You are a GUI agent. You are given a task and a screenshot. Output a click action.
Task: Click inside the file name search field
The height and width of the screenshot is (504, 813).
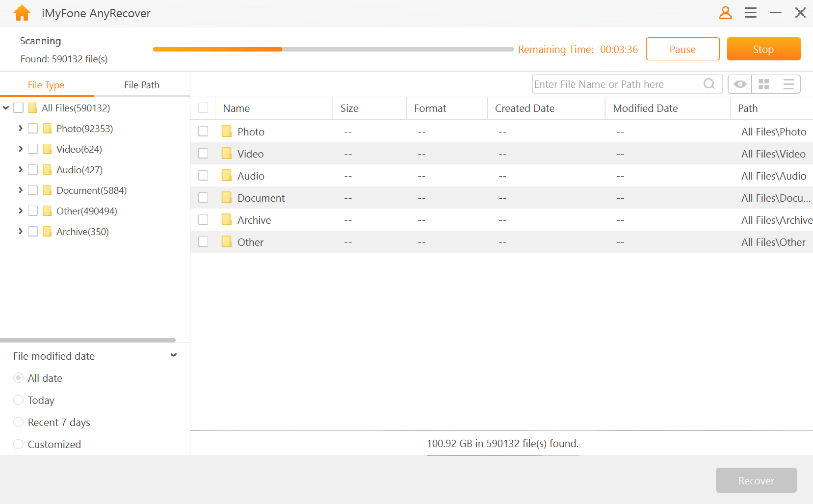click(x=613, y=84)
